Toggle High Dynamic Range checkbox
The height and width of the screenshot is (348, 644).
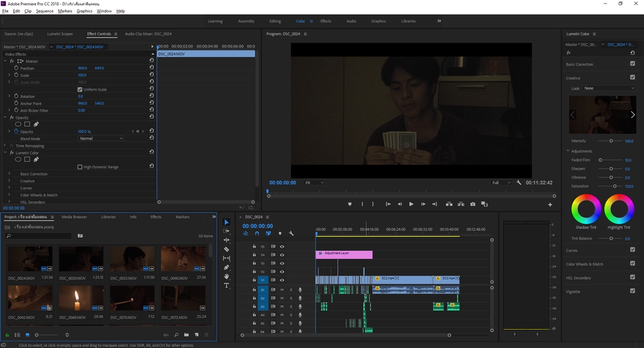tap(80, 166)
